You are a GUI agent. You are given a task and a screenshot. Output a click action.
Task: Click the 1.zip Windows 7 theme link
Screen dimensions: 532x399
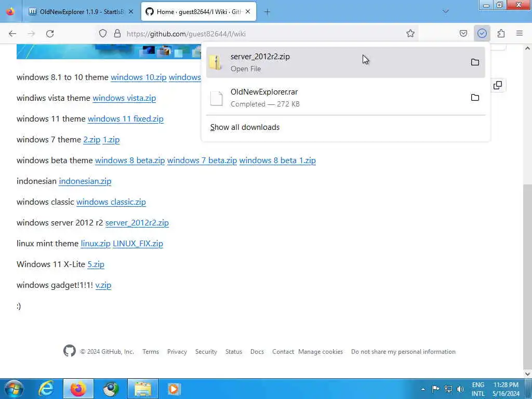click(x=111, y=139)
